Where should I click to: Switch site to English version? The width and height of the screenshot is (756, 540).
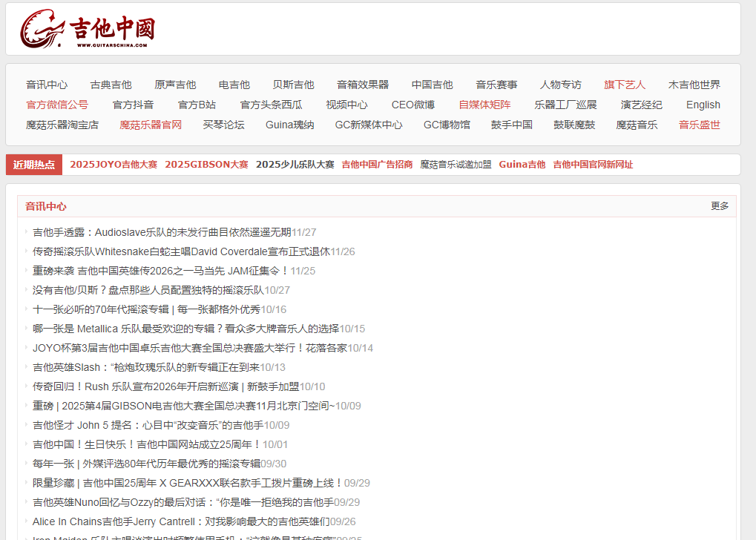point(702,105)
